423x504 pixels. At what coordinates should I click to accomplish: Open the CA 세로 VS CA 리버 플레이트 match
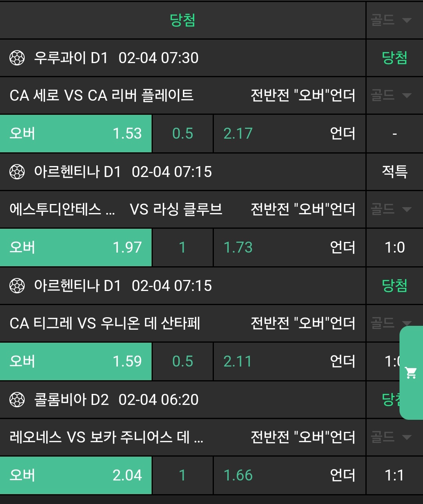pos(101,95)
